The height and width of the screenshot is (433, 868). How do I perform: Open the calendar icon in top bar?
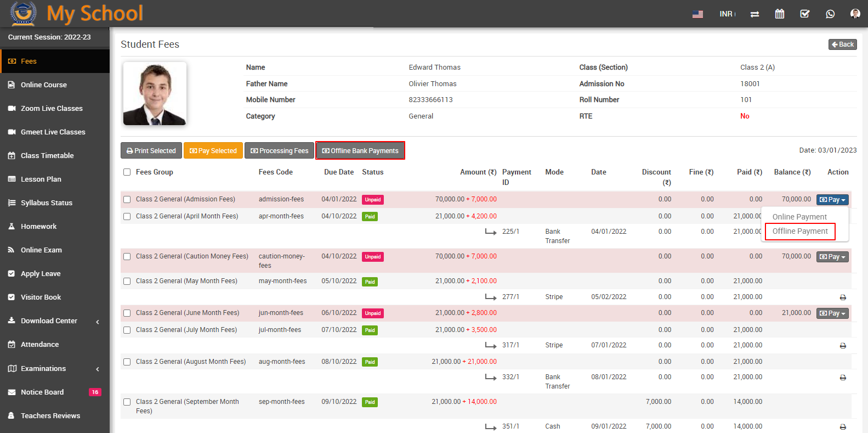(779, 14)
